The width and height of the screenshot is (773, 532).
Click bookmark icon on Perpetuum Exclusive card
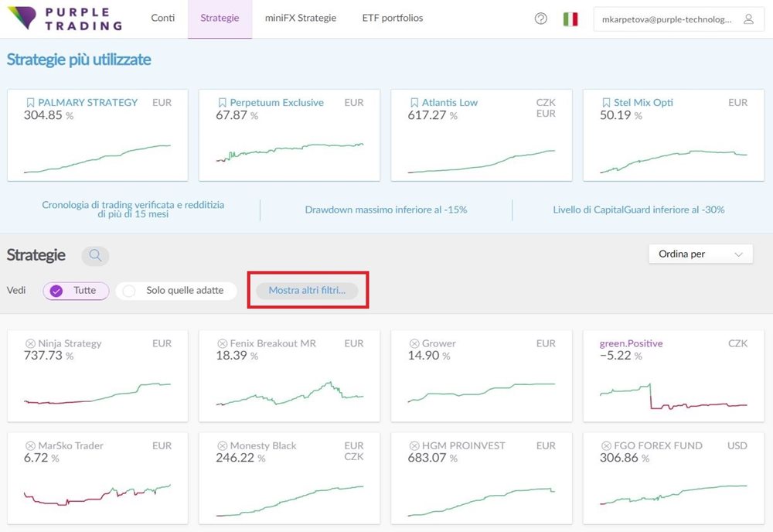click(x=223, y=103)
